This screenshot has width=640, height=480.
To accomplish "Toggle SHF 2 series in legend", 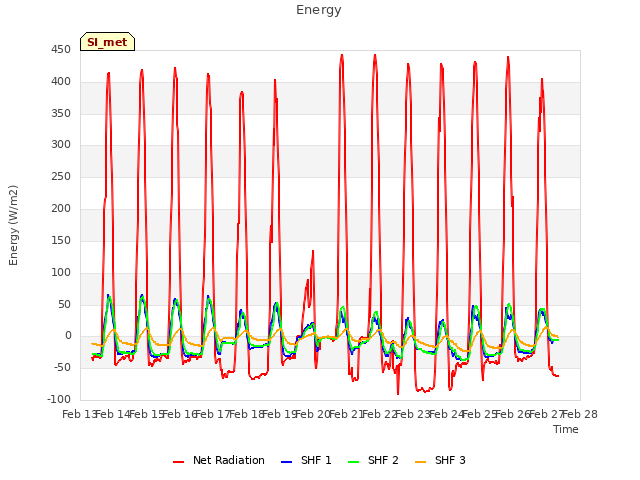I will coord(373,460).
